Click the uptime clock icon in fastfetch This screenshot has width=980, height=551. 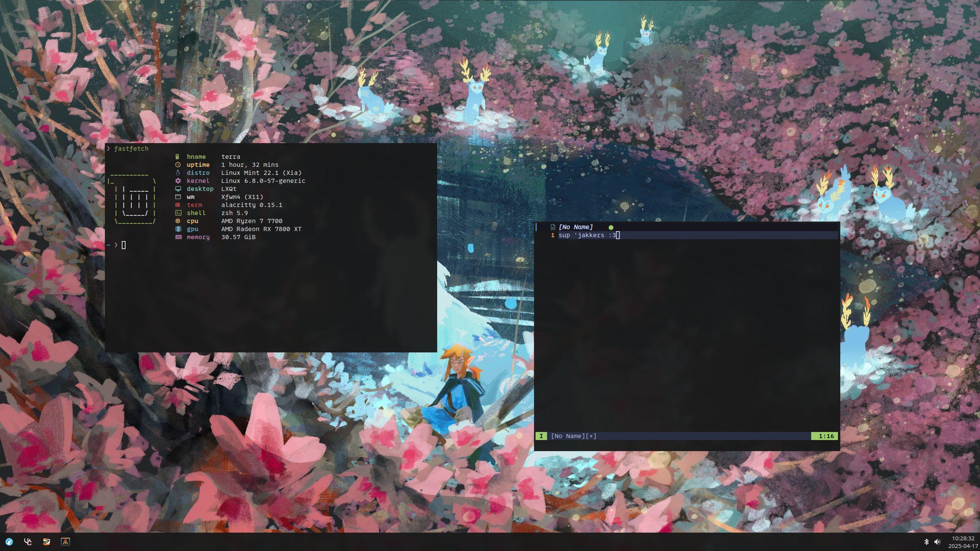point(178,165)
